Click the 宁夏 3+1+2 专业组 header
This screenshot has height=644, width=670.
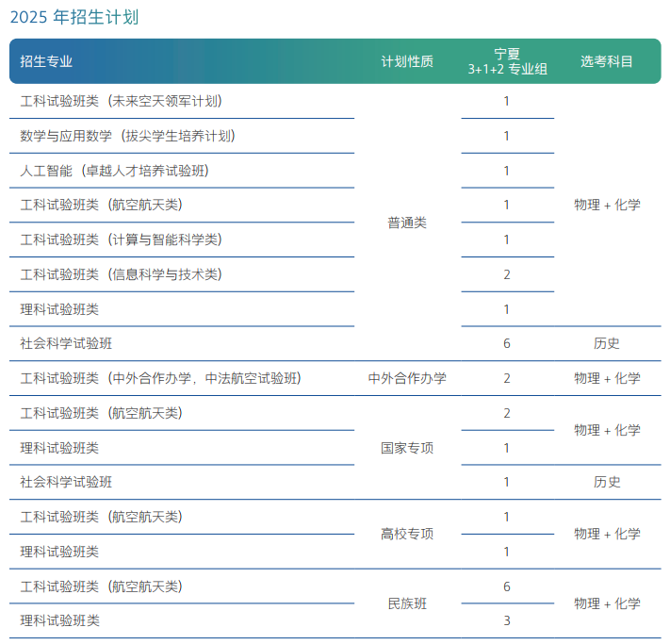click(x=507, y=61)
